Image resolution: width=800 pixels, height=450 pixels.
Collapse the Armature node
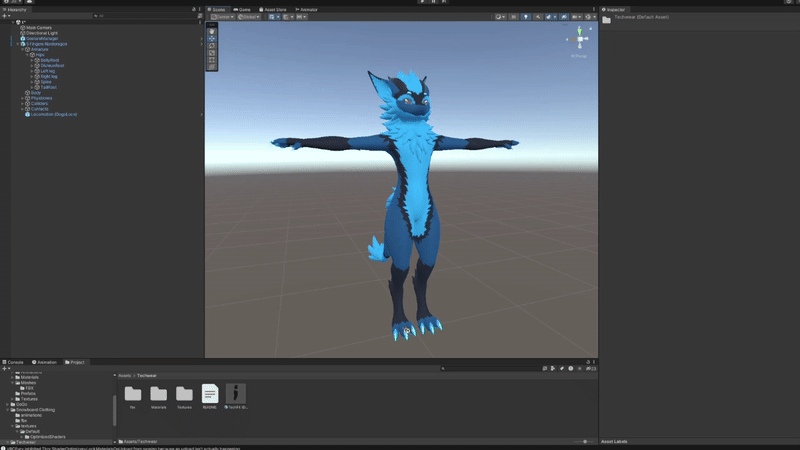click(22, 49)
